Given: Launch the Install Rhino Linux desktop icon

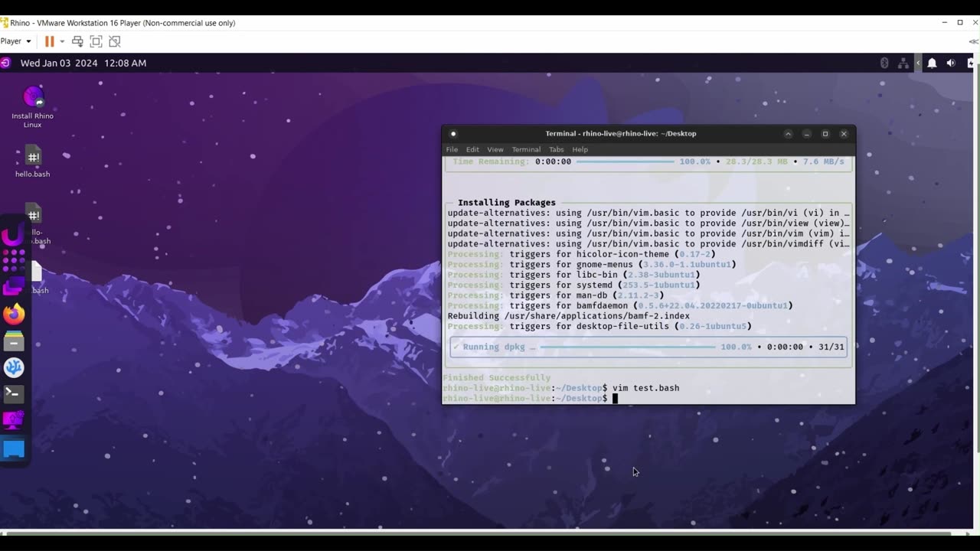Looking at the screenshot, I should 33,106.
